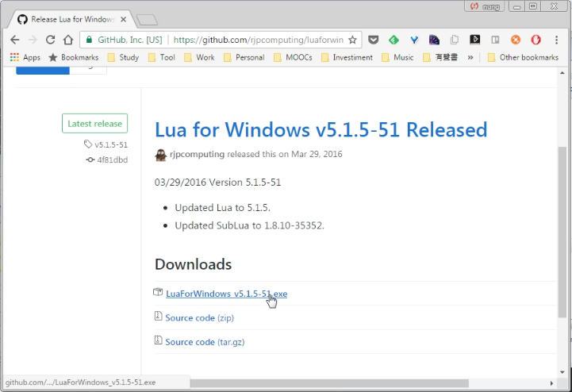Open the Other bookmarks folder
This screenshot has width=572, height=392.
pos(523,57)
